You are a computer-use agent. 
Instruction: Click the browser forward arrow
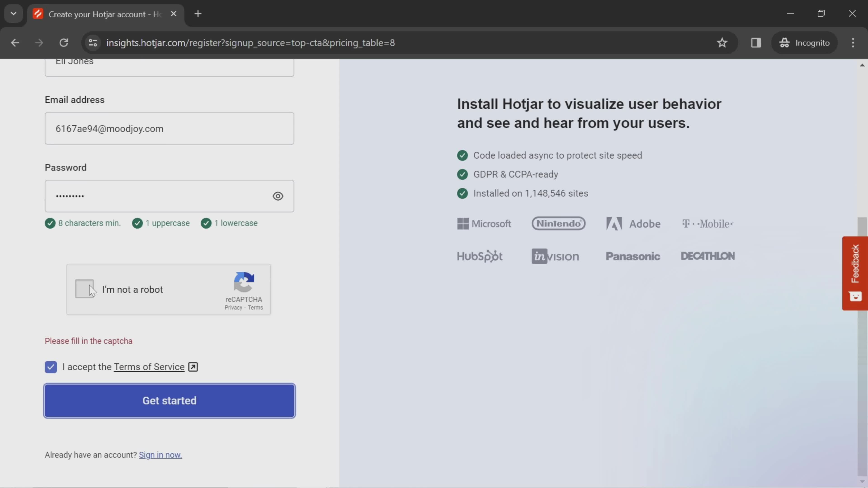[39, 43]
